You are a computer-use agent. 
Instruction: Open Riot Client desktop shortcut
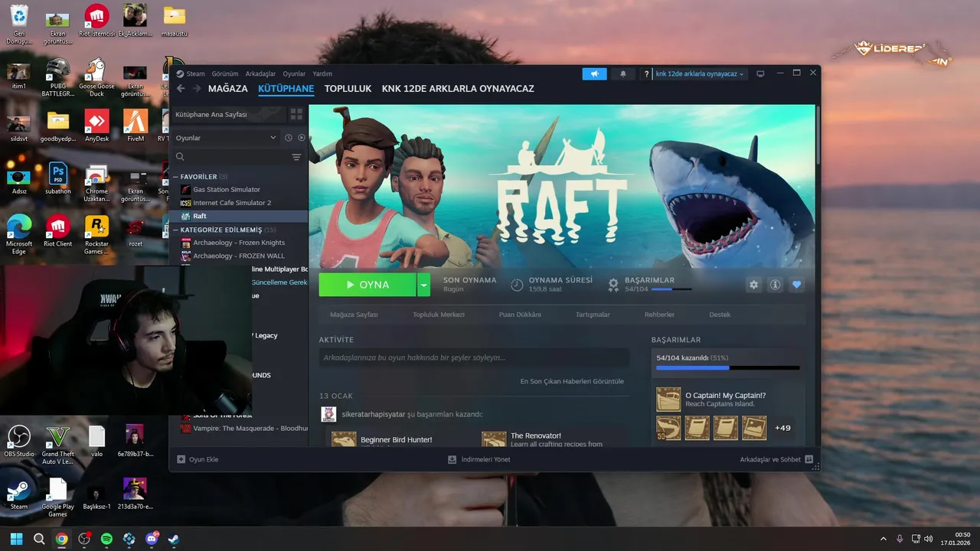[57, 232]
